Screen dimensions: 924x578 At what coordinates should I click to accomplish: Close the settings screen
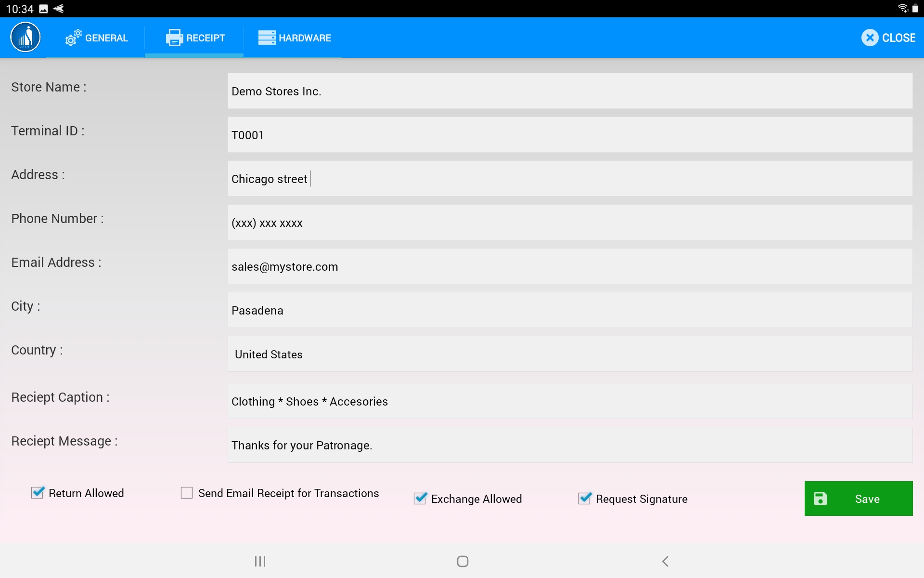point(888,38)
